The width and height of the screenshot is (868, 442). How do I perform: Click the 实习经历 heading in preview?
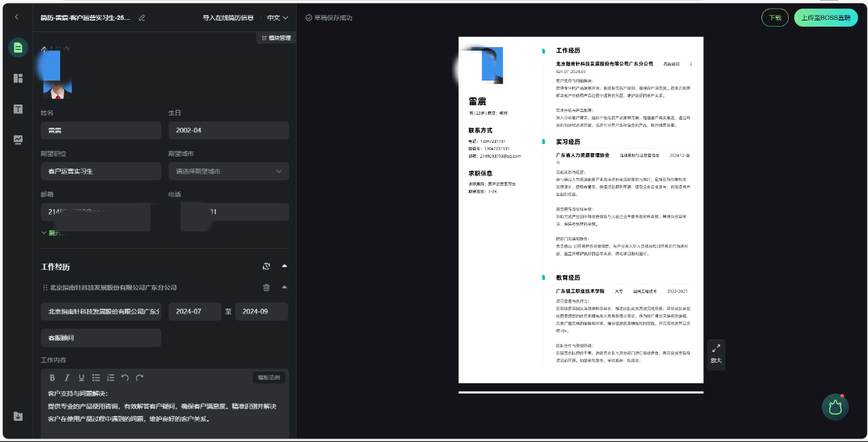568,142
